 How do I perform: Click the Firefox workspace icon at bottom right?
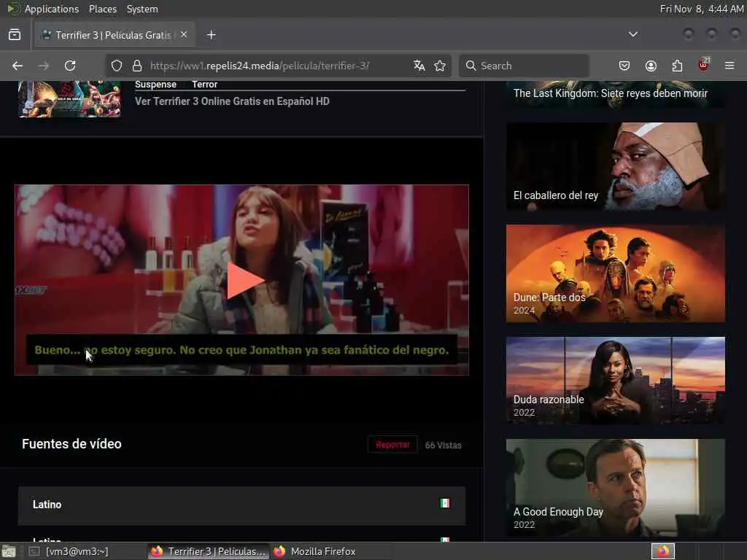(x=663, y=551)
